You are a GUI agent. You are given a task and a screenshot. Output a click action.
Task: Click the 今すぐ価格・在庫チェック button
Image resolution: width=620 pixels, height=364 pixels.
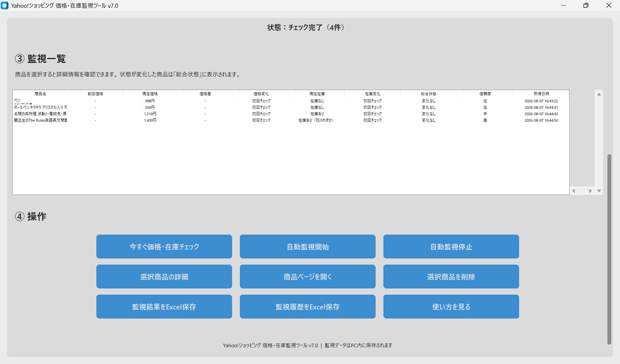[164, 247]
